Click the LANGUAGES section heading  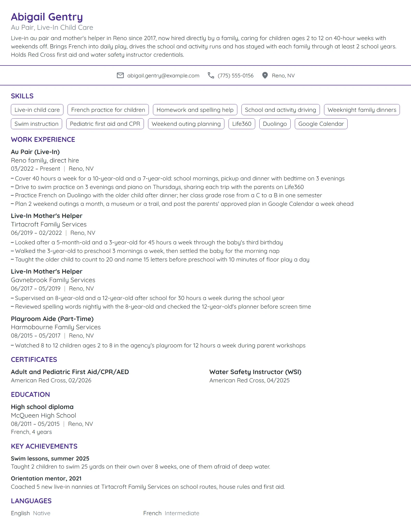(31, 501)
